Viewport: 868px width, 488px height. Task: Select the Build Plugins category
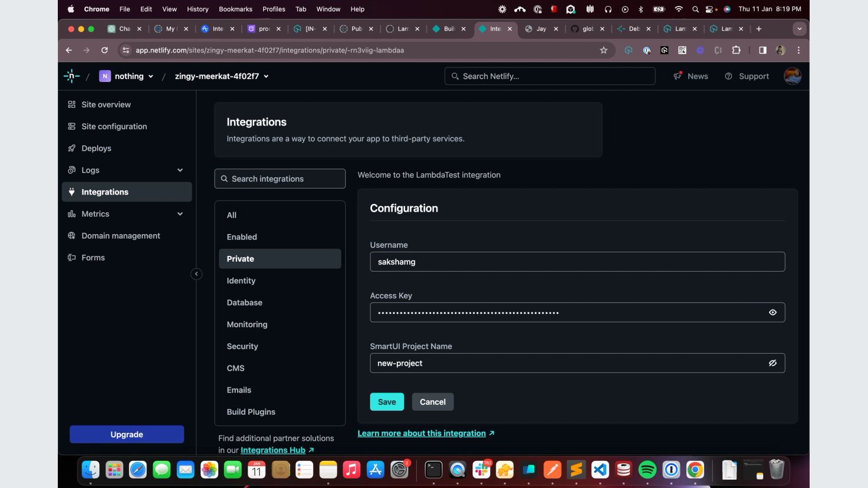click(280, 411)
